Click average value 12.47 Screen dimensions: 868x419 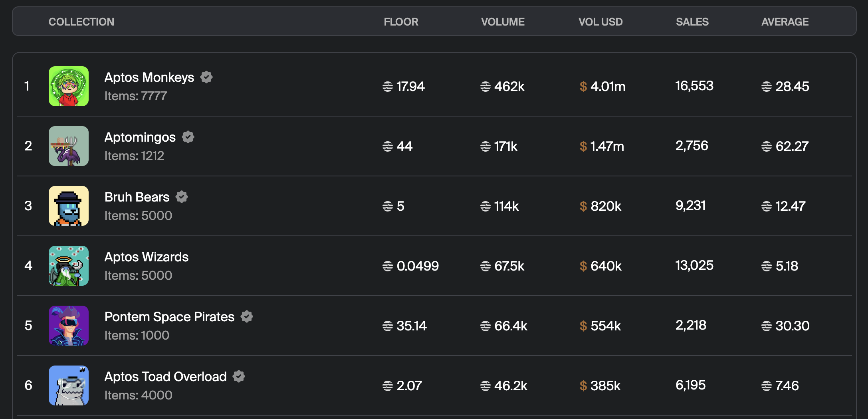pyautogui.click(x=791, y=206)
